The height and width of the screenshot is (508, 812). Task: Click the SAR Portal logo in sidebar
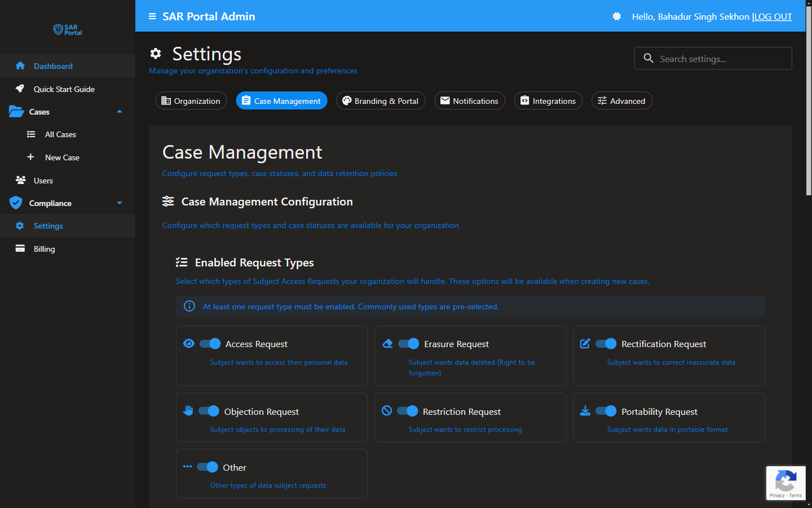coord(67,30)
